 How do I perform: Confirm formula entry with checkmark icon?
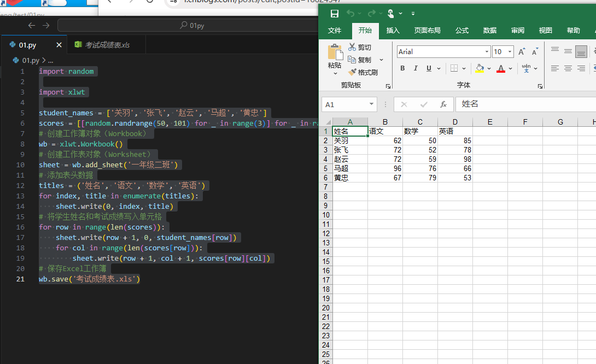point(424,104)
